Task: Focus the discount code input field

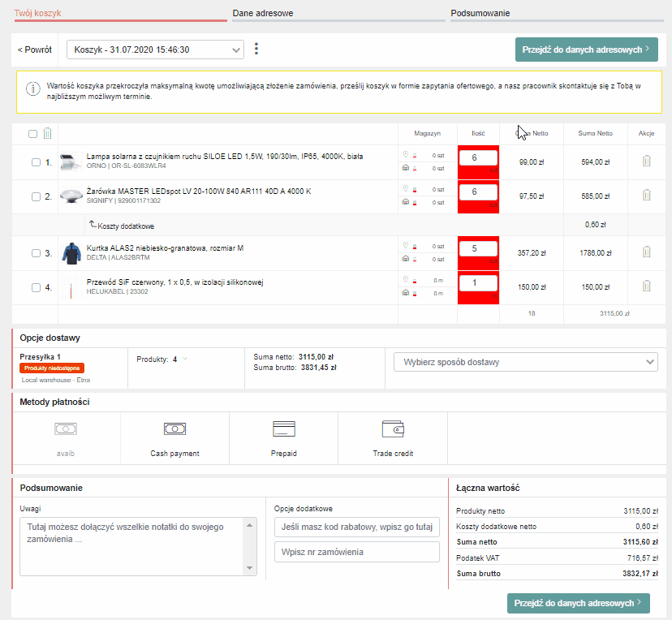Action: coord(357,527)
